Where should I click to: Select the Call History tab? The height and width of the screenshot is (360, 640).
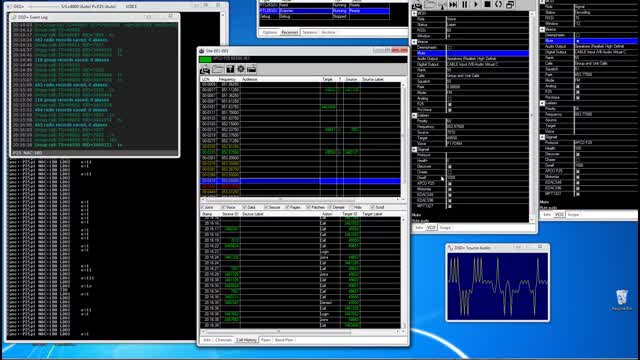coord(246,340)
